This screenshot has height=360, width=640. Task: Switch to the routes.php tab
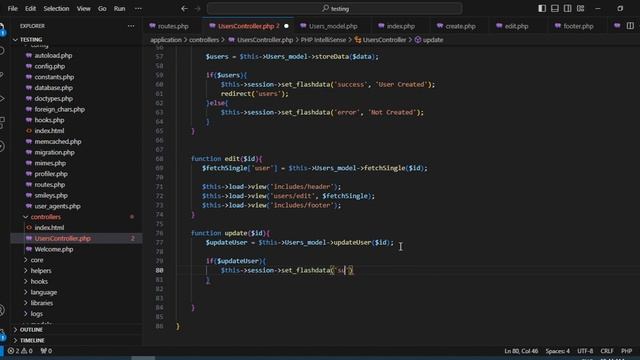coord(173,26)
